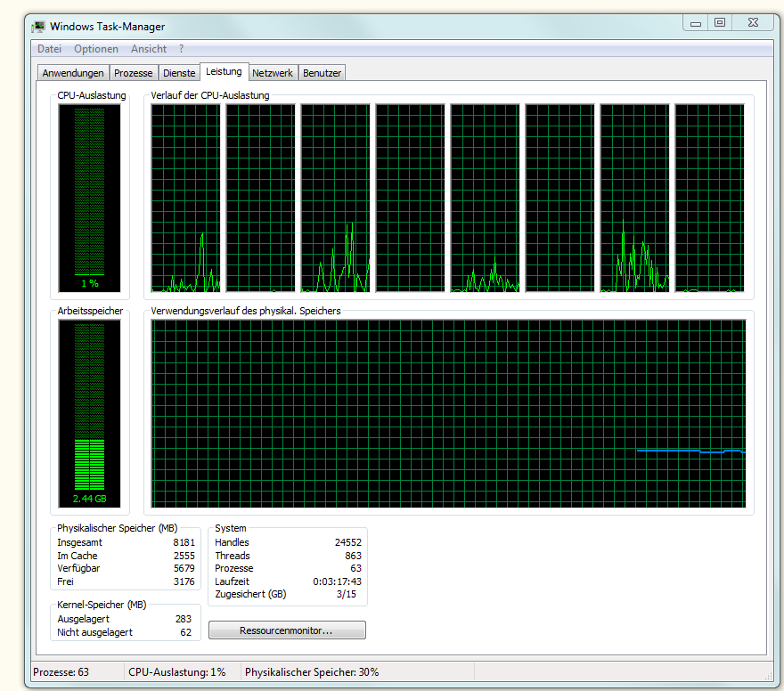Image resolution: width=784 pixels, height=691 pixels.
Task: Open the Ansicht menu
Action: (149, 49)
